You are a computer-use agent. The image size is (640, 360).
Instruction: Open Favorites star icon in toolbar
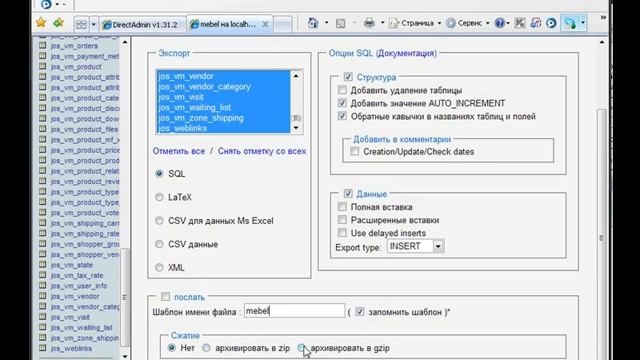coord(41,23)
